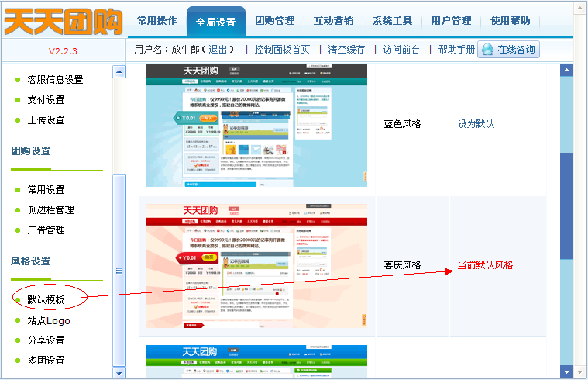The image size is (588, 380).
Task: Click the content pane scrollbar thumb
Action: (566, 206)
